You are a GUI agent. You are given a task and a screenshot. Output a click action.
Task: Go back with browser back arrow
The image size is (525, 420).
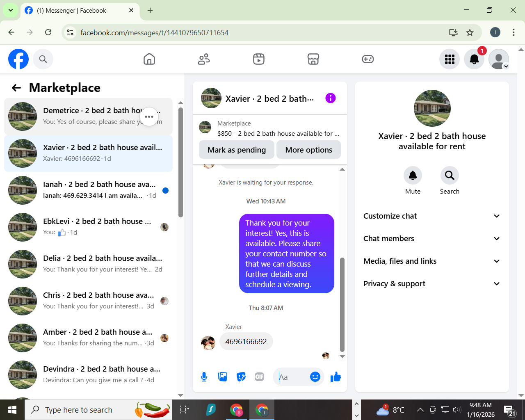(11, 32)
